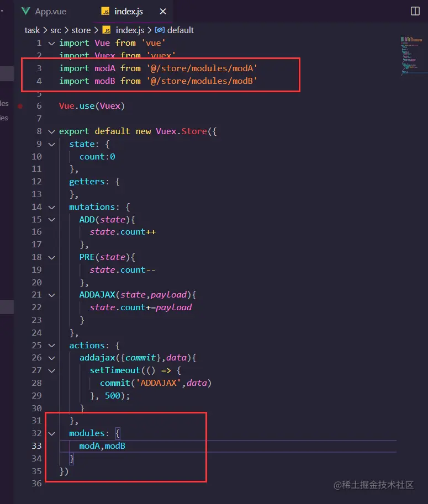Collapse the PRE function at line 18

[x=52, y=257]
